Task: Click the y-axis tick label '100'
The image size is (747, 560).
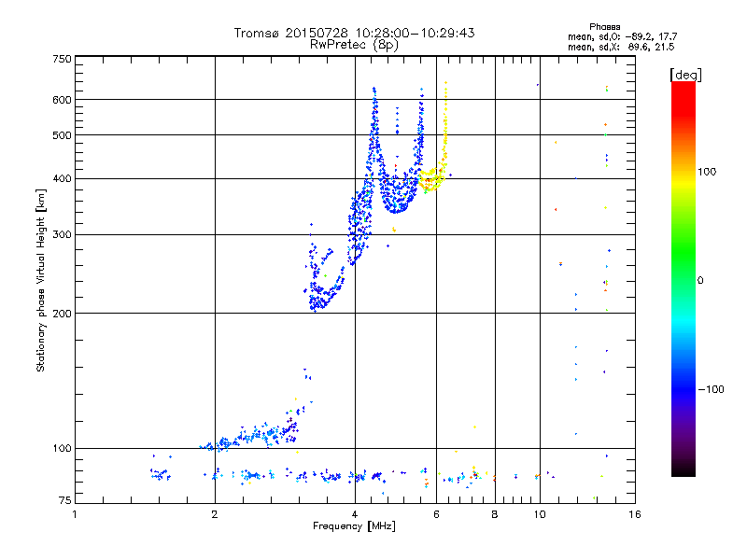Action: pos(63,449)
